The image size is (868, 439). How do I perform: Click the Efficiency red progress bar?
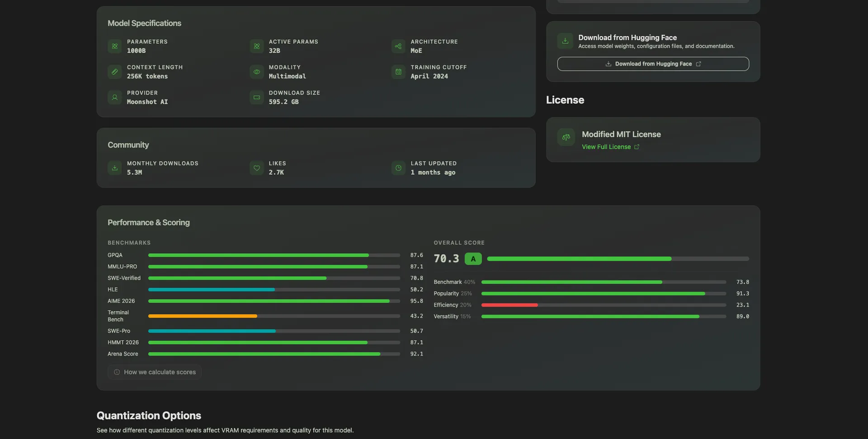[x=510, y=305]
